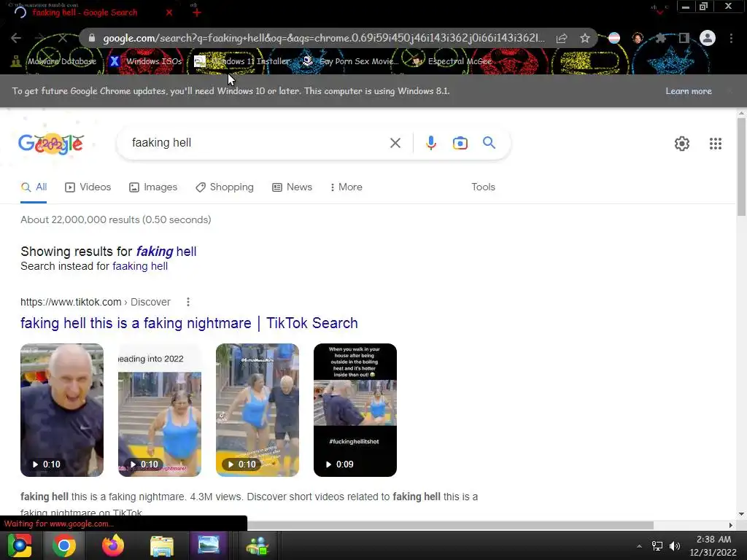The width and height of the screenshot is (747, 560).
Task: Click the tiktok.com Discover URL breadcrumb
Action: point(96,302)
